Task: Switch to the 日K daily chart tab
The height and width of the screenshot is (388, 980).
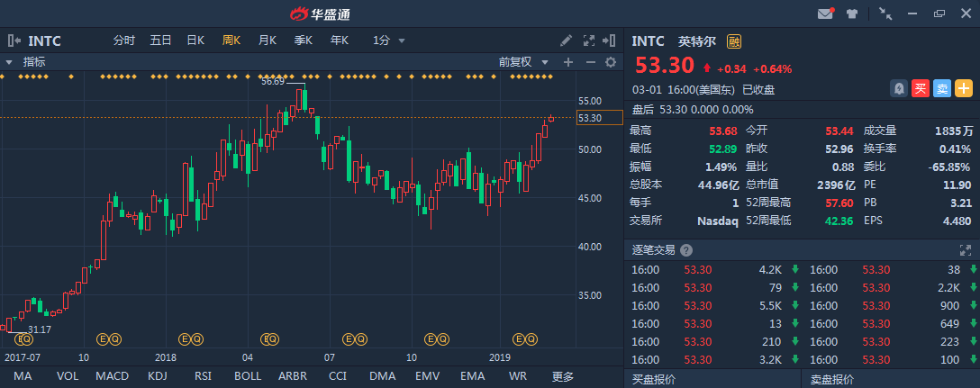Action: point(195,41)
